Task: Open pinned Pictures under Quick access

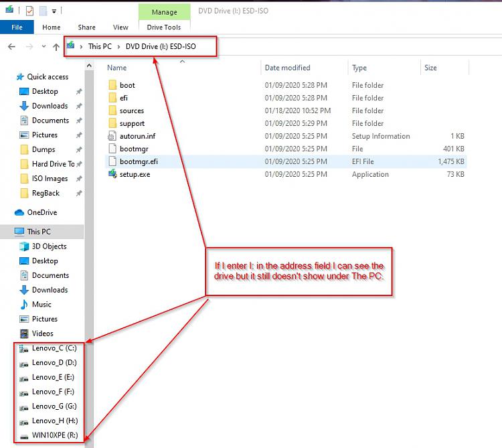Action: click(44, 135)
